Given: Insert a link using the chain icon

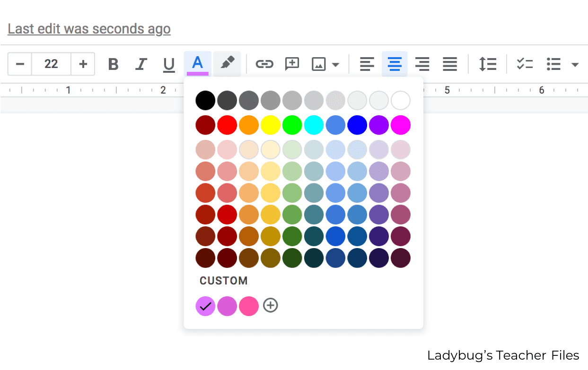Looking at the screenshot, I should (264, 64).
